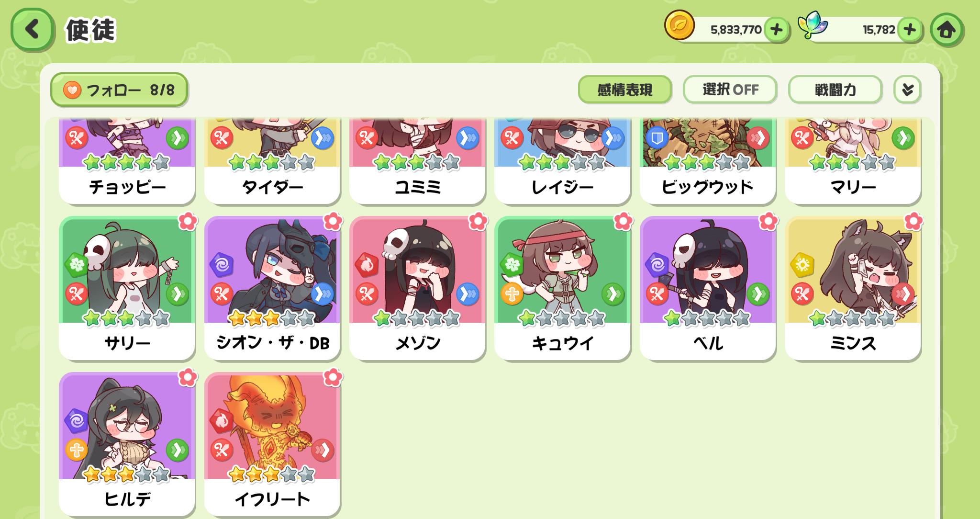Tap the gold coin currency icon
This screenshot has height=519, width=980.
tap(679, 26)
